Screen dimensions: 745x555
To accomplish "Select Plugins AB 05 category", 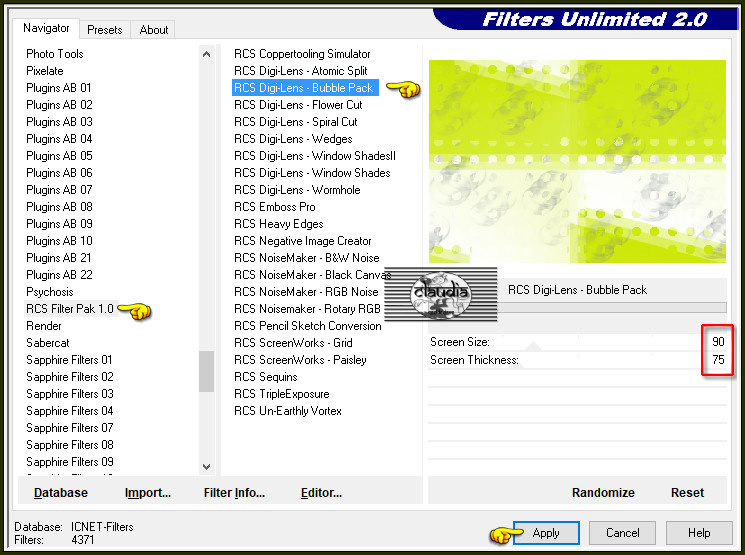I will tap(59, 156).
